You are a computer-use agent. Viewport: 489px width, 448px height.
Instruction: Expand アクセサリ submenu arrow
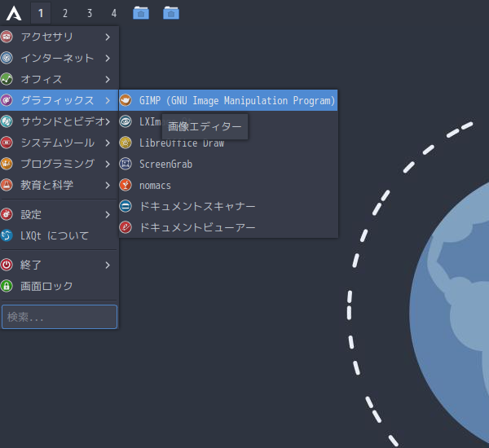click(x=108, y=37)
